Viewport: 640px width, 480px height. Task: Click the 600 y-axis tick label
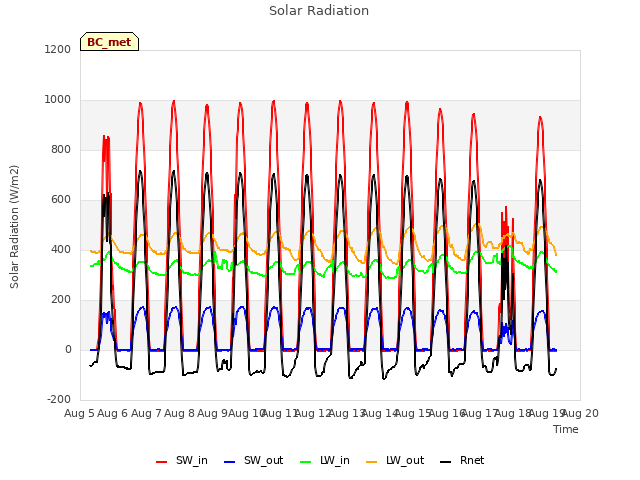61,200
